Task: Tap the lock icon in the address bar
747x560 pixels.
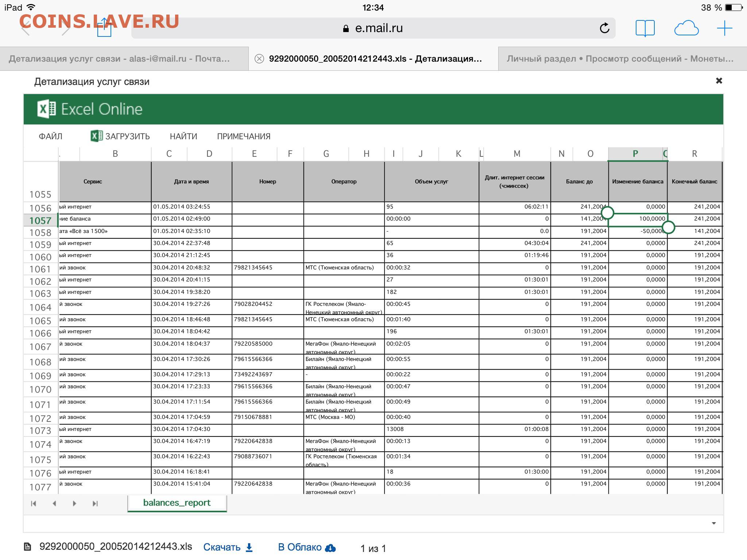Action: [346, 28]
